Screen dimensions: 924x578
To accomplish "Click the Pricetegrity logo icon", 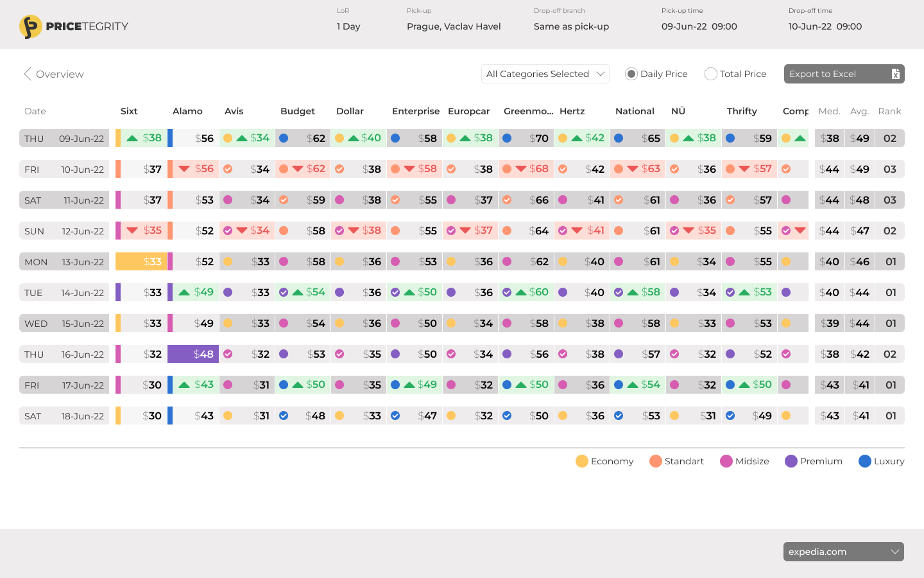I will point(30,26).
